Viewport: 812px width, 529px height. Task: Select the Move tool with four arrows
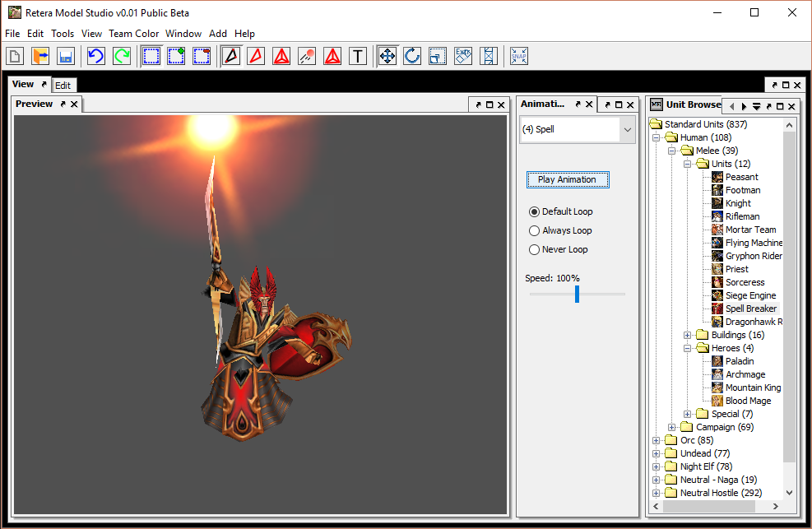387,56
